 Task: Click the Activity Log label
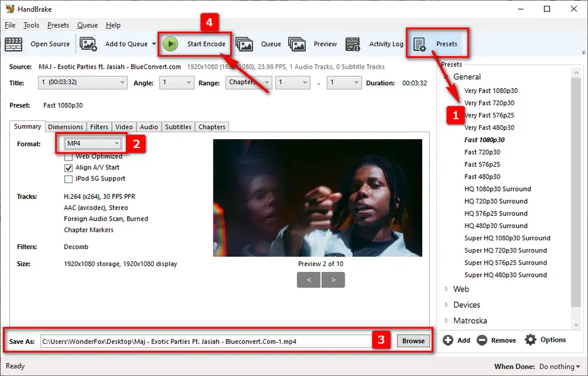point(386,44)
